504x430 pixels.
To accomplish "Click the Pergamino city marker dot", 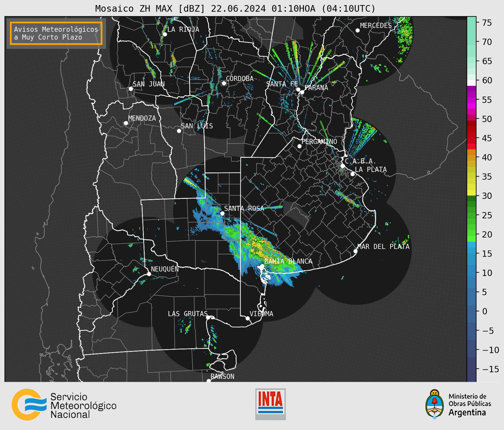I will pos(299,146).
